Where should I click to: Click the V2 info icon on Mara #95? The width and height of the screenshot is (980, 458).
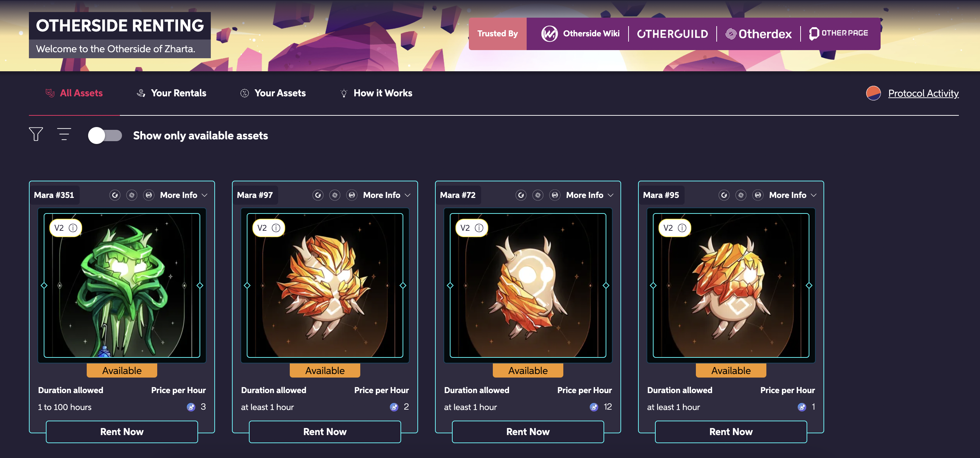pos(682,228)
